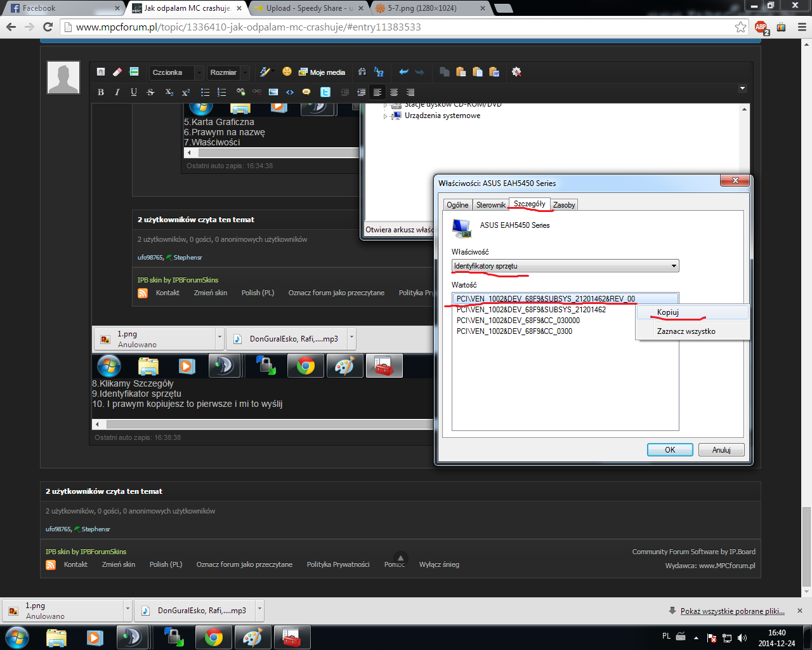Center-align text in the editor

(394, 92)
